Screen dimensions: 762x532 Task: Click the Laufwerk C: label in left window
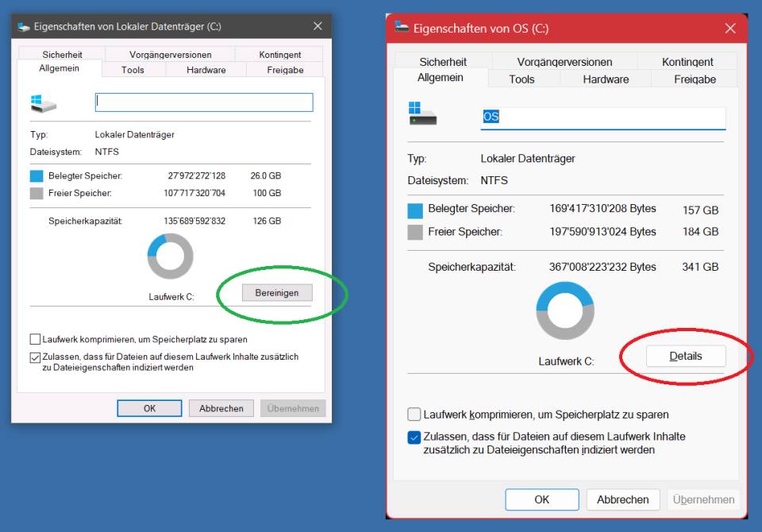pyautogui.click(x=171, y=297)
